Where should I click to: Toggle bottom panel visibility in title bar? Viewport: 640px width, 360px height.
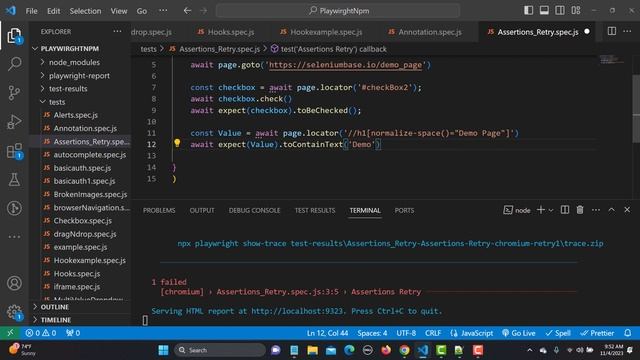544,11
